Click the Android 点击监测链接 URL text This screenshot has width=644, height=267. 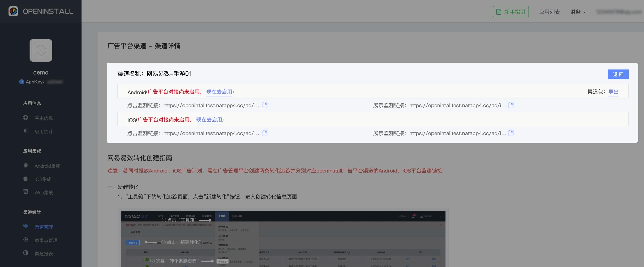pos(211,105)
